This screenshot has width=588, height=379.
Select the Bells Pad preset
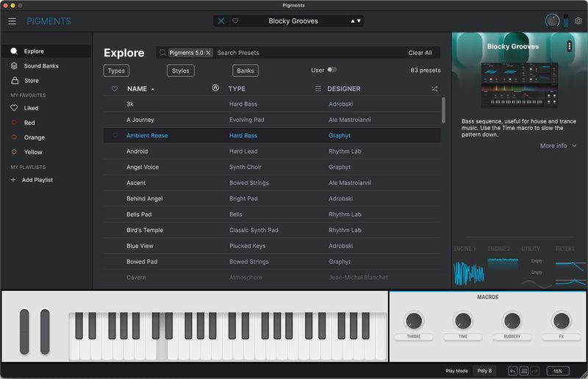(272, 214)
